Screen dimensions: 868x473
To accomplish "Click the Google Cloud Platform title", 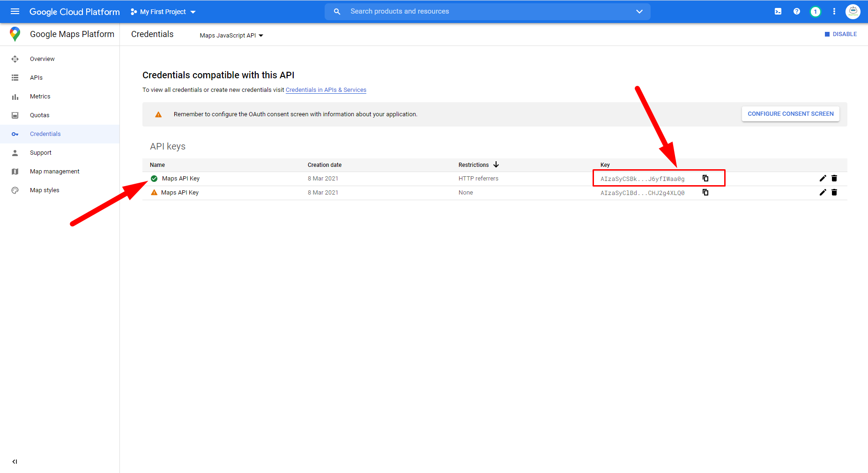I will 74,12.
